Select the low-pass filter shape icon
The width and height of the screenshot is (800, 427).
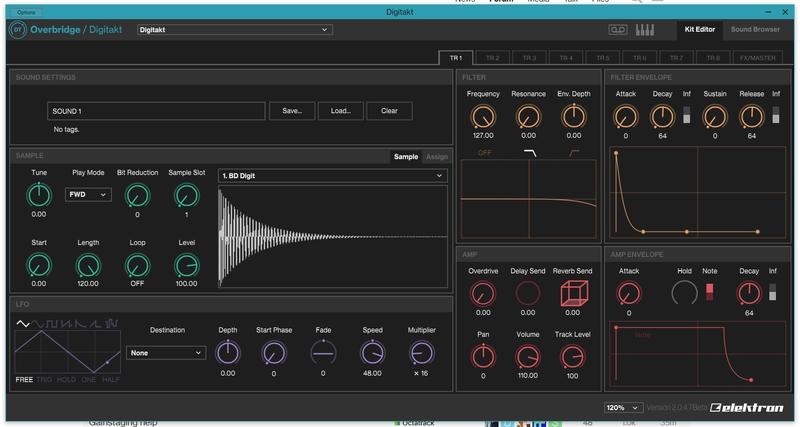530,153
